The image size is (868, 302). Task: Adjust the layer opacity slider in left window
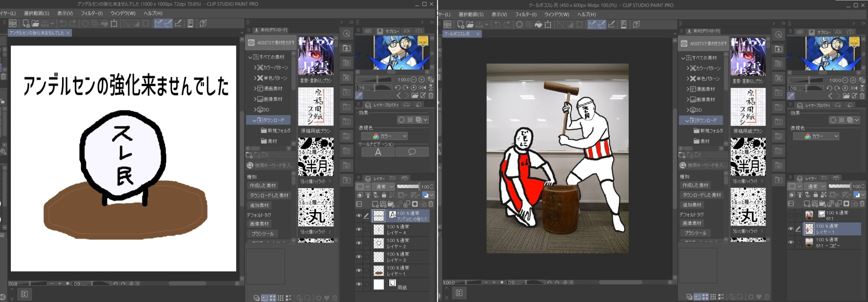coord(408,186)
